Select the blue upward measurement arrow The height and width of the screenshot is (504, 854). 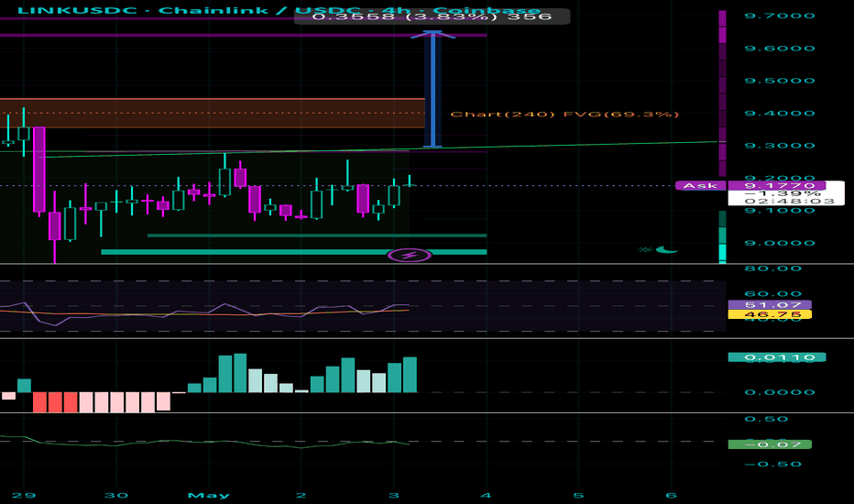coord(433,89)
